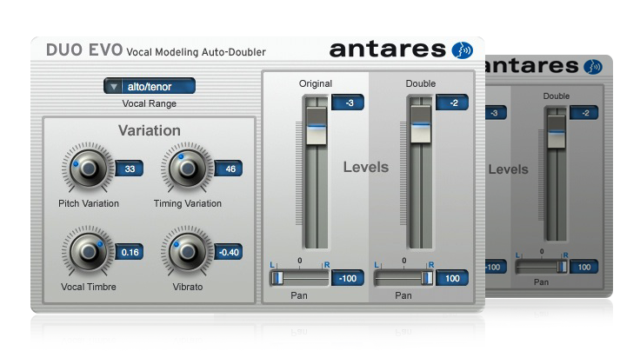Select the Vibrato value field -0.40

229,252
